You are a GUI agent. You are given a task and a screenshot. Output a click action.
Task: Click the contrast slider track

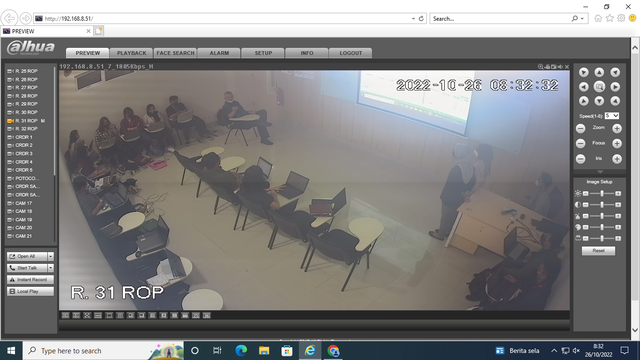tap(602, 205)
